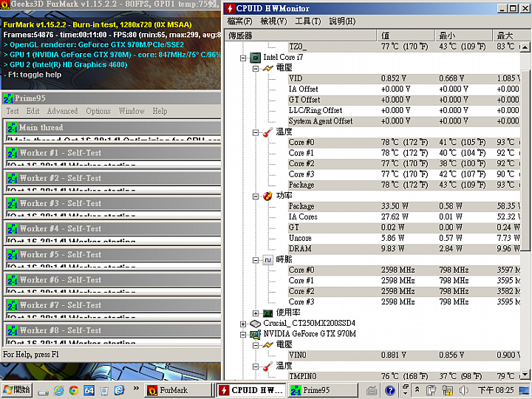Click the voltage icon under Intel Core i7
532x399 pixels.
[x=267, y=68]
